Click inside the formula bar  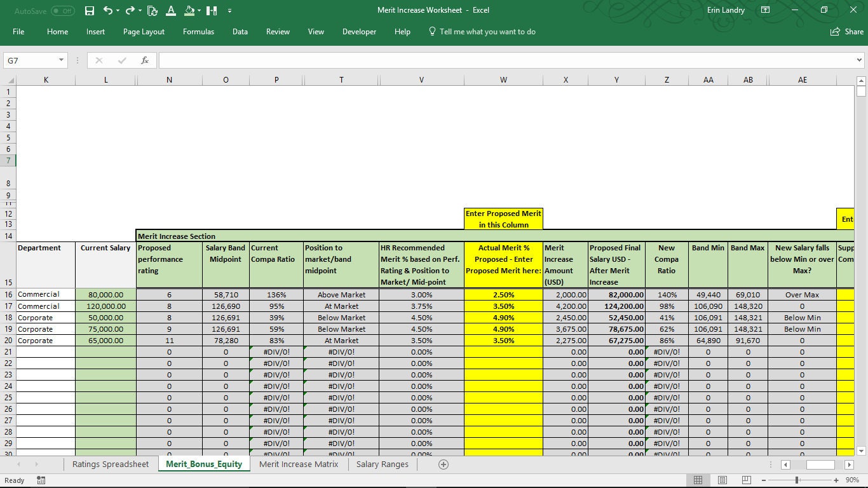(506, 60)
